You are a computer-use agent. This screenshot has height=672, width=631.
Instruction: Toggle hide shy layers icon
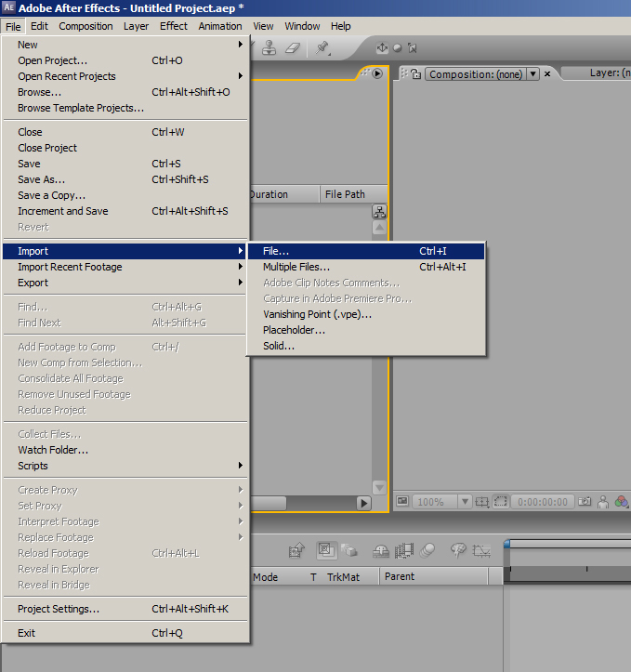click(x=380, y=551)
